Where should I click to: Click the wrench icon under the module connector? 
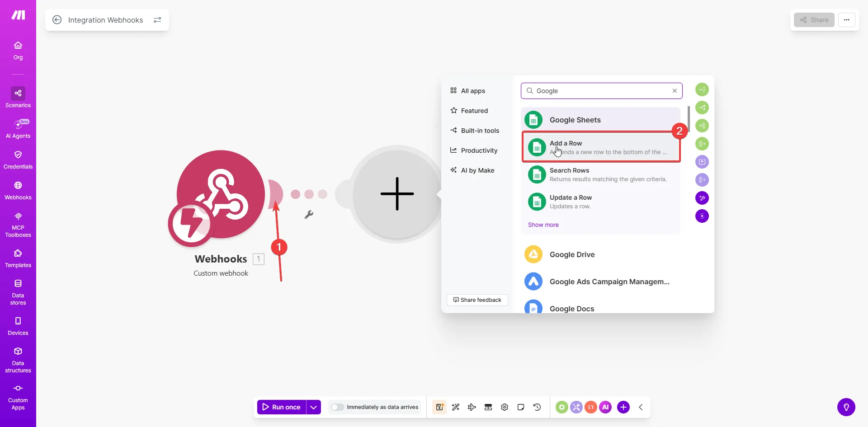(x=309, y=215)
